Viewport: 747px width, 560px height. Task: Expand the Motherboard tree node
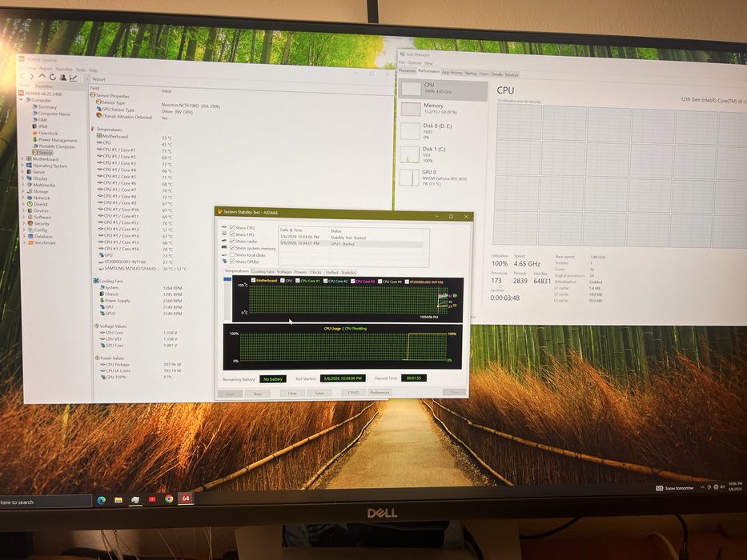[22, 159]
